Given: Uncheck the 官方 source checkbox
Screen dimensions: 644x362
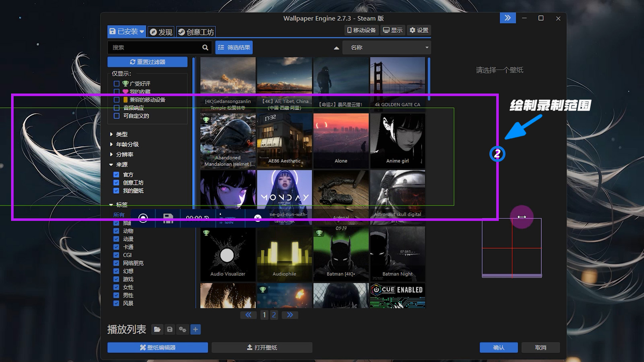Looking at the screenshot, I should click(x=116, y=175).
